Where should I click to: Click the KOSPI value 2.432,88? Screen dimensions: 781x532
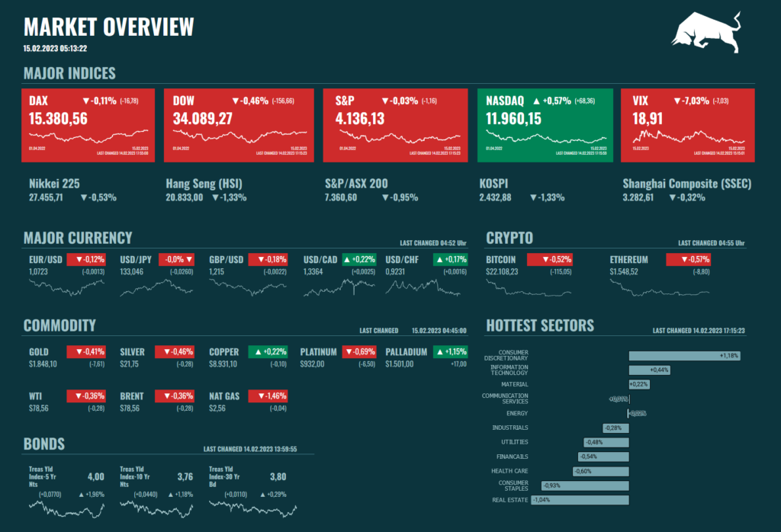click(x=495, y=197)
